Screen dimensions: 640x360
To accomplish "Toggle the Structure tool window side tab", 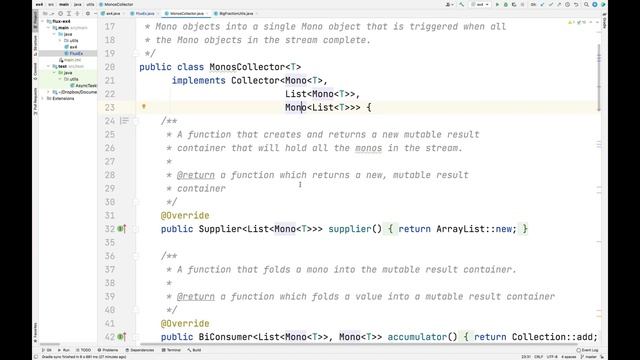I will pos(36,45).
